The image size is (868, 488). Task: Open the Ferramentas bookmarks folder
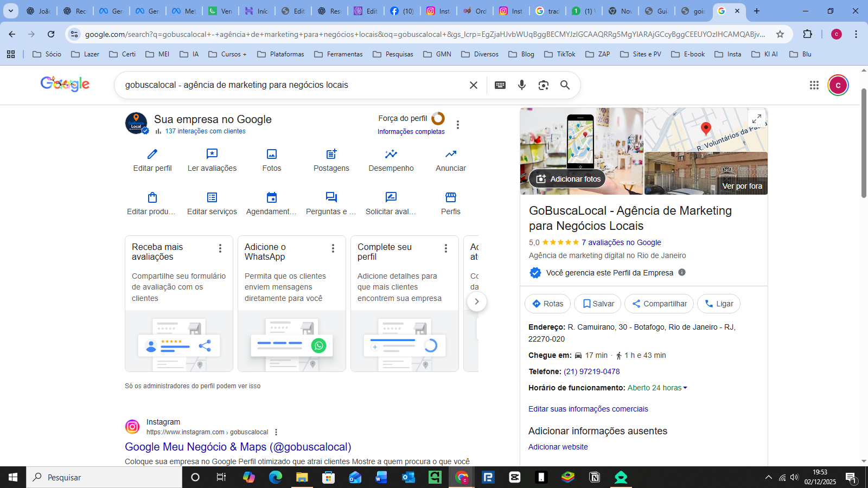(338, 54)
